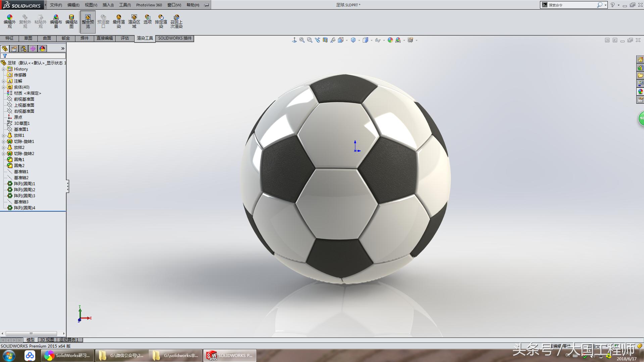Activate Zoom to Area in view toolbar
Image resolution: width=644 pixels, height=362 pixels.
tap(309, 40)
